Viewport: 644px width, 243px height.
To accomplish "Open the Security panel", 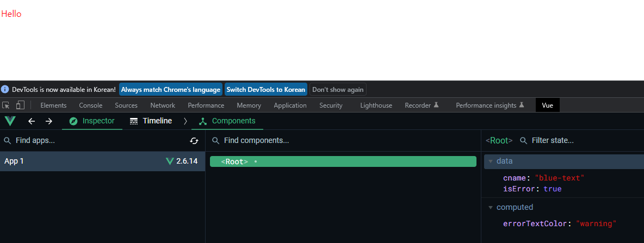I will point(331,105).
